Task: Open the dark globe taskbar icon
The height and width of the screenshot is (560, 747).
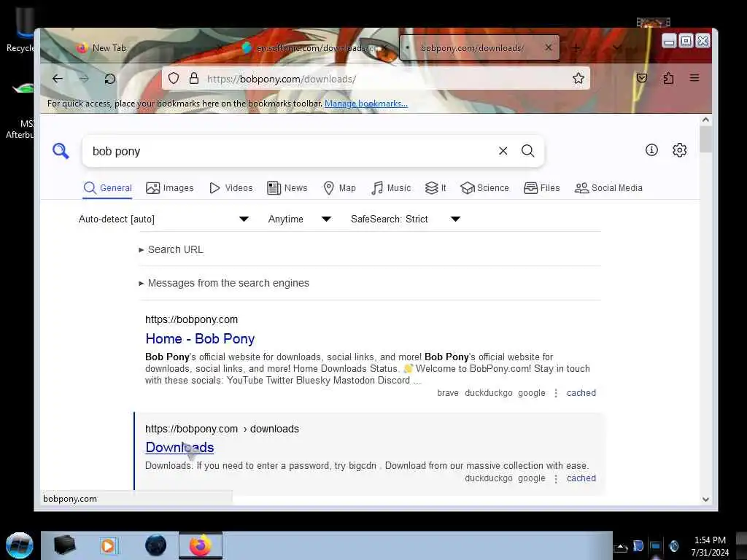Action: pyautogui.click(x=156, y=545)
